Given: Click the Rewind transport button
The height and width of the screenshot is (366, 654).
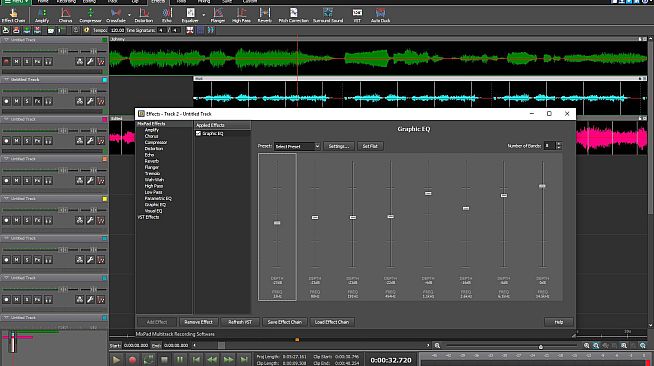Looking at the screenshot, I should 212,360.
